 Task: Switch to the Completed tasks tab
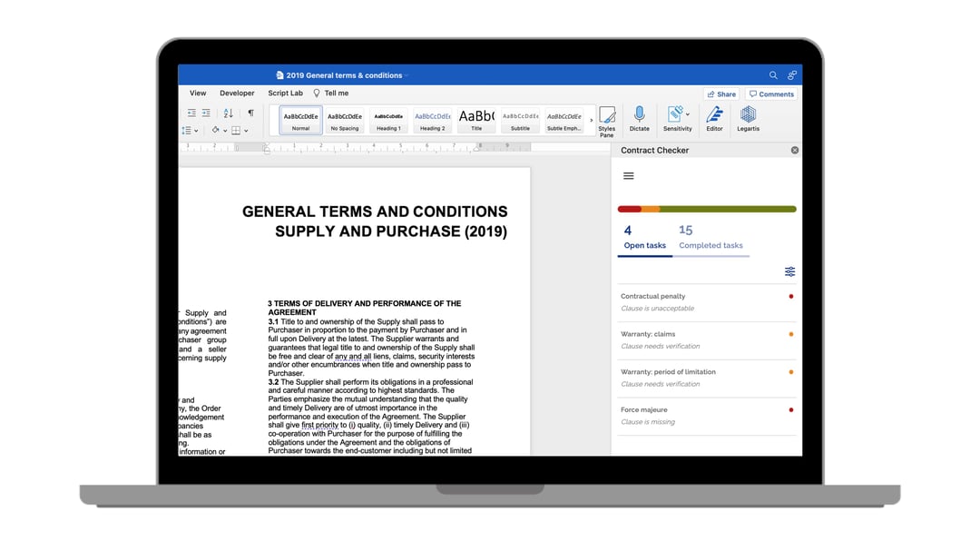click(710, 237)
